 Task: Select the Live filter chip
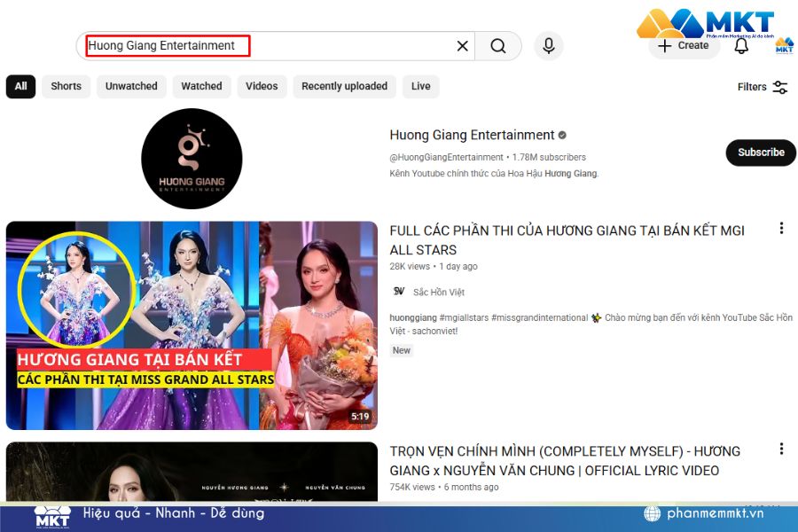421,86
